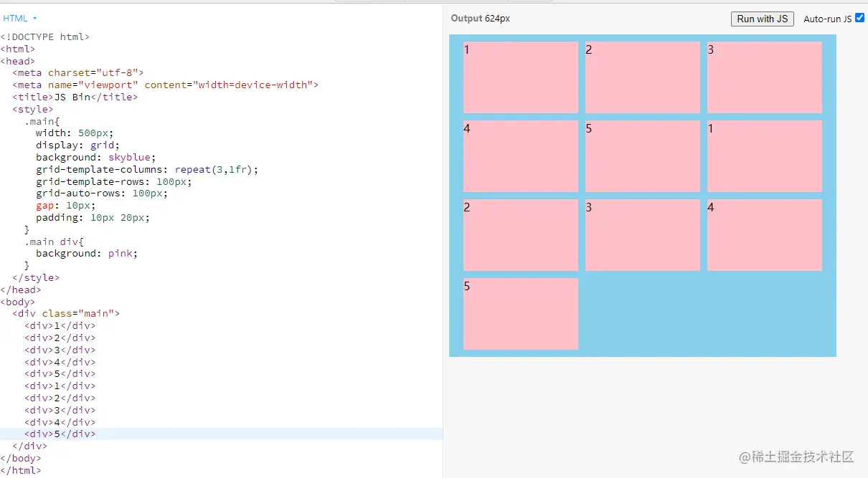
Task: Place cursor on the meta charset line
Action: click(x=78, y=72)
